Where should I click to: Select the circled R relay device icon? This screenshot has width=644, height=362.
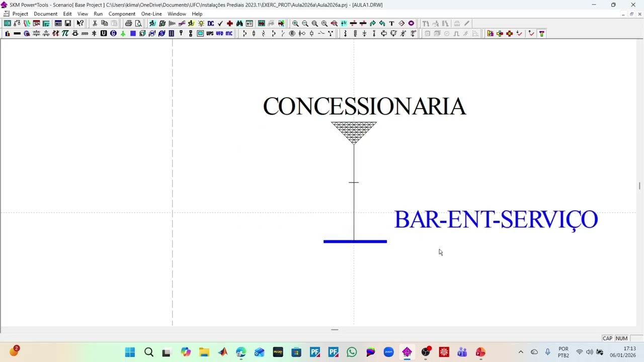(x=292, y=33)
